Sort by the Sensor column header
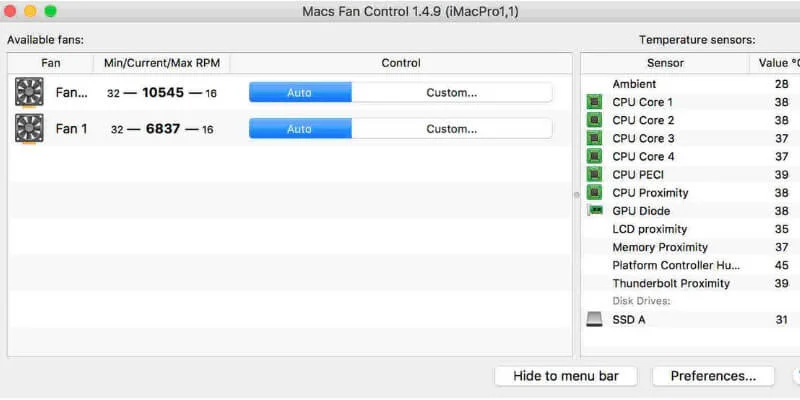Image resolution: width=800 pixels, height=400 pixels. pyautogui.click(x=665, y=63)
